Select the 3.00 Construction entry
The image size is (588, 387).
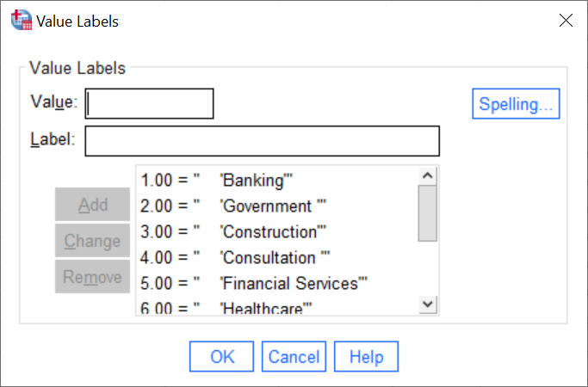coord(276,232)
